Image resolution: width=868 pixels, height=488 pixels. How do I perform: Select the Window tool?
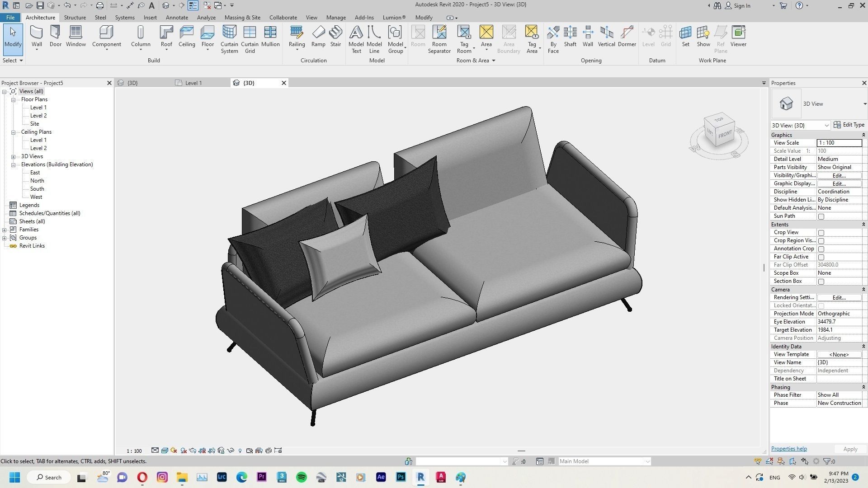pos(75,36)
